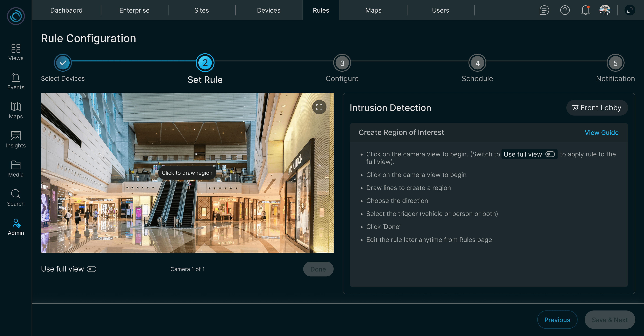Switch to the Devices tab
This screenshot has width=644, height=336.
269,10
